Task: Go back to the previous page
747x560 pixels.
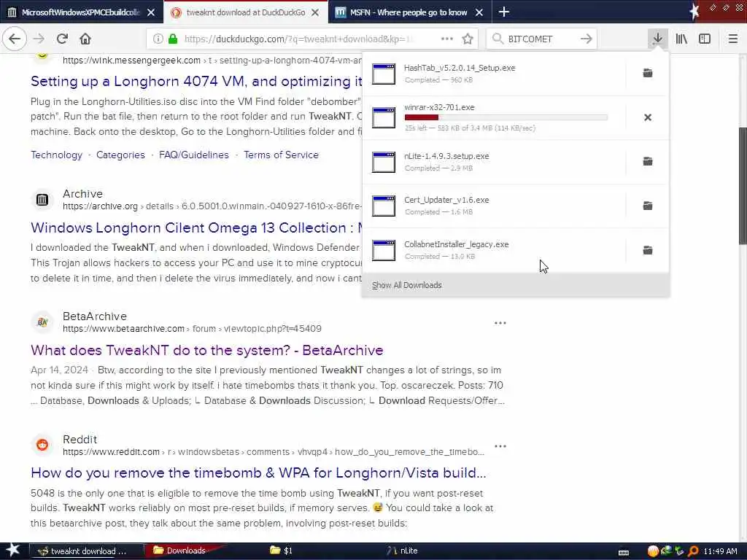Action: (15, 39)
